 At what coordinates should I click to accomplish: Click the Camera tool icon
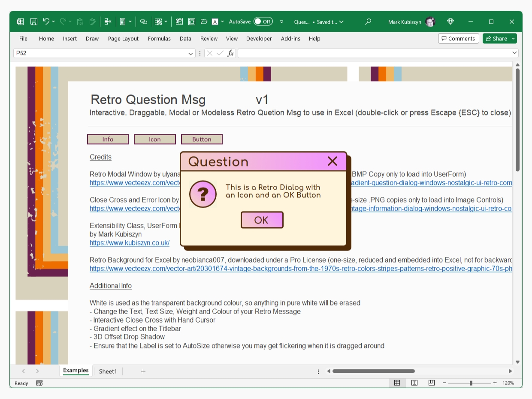(x=179, y=21)
